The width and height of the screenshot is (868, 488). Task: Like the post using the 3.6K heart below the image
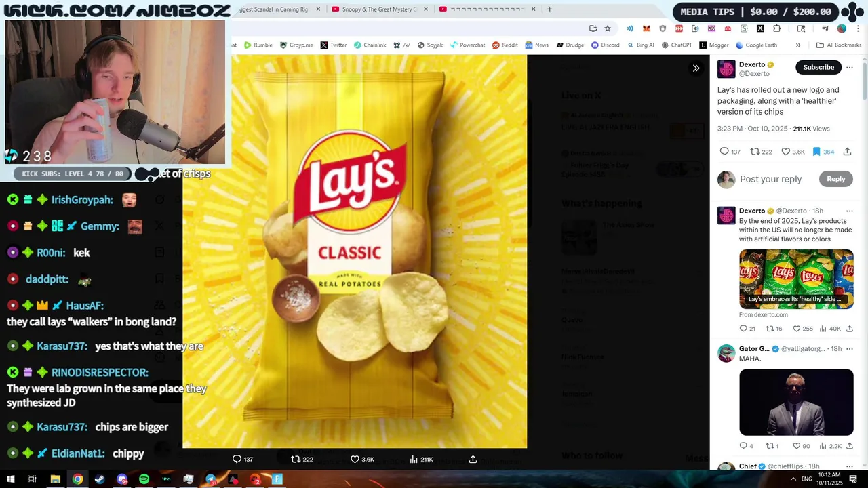pos(362,459)
